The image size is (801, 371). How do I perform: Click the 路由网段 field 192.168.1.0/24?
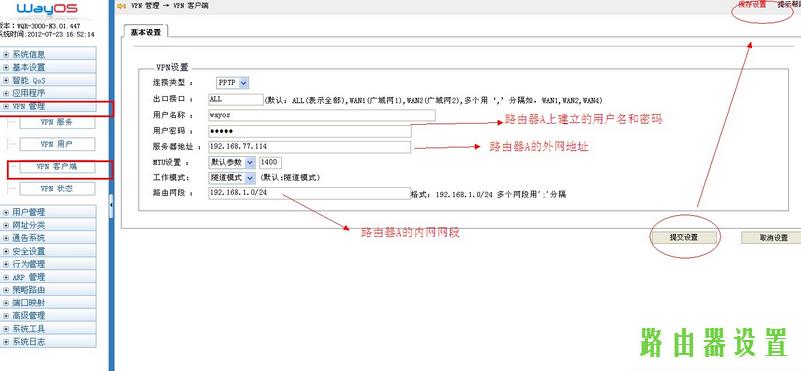[x=310, y=193]
